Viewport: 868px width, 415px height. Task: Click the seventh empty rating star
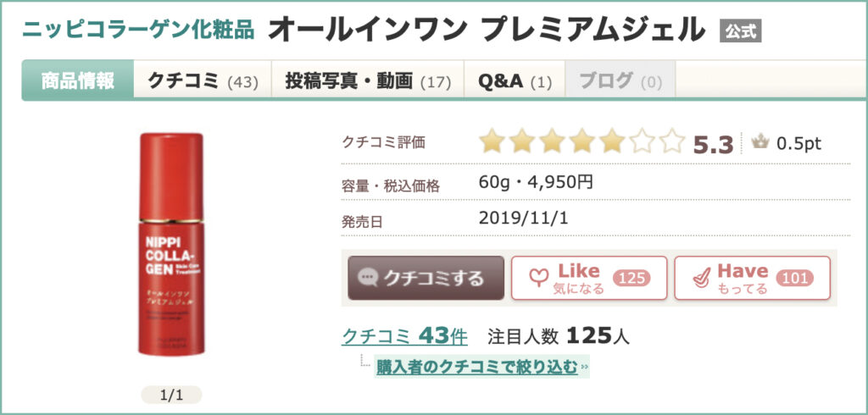tap(672, 142)
